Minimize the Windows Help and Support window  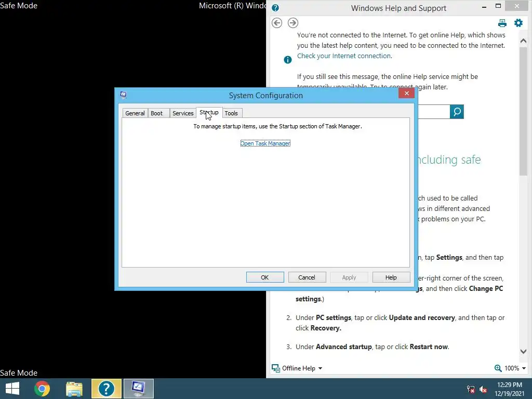(x=484, y=6)
